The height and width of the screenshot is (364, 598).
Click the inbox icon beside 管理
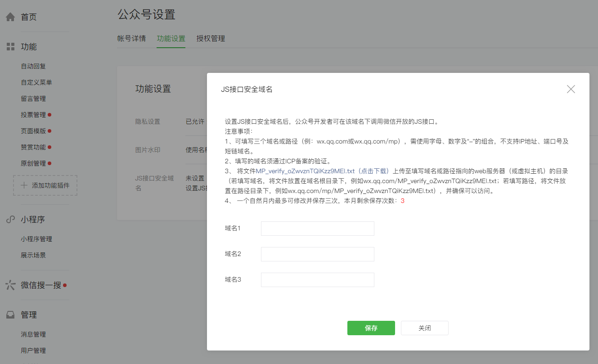point(10,315)
